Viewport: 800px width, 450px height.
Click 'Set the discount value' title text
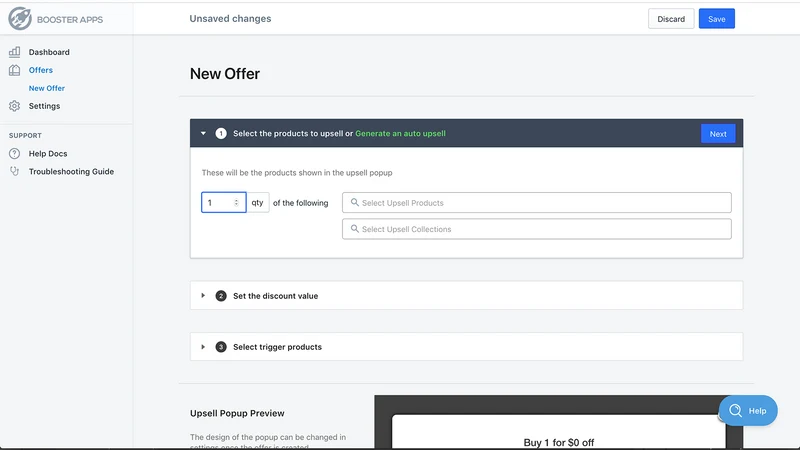tap(276, 296)
